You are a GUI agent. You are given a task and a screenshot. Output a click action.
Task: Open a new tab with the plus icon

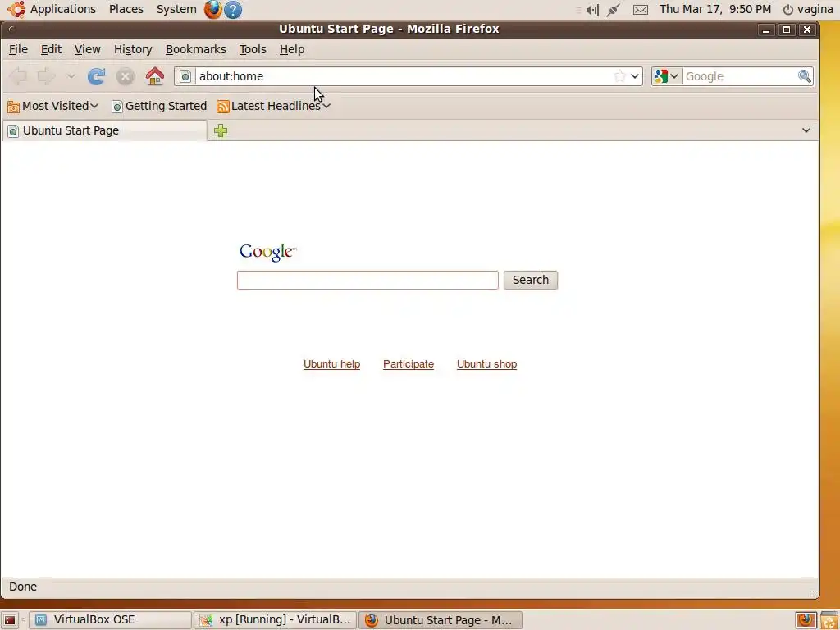coord(221,130)
